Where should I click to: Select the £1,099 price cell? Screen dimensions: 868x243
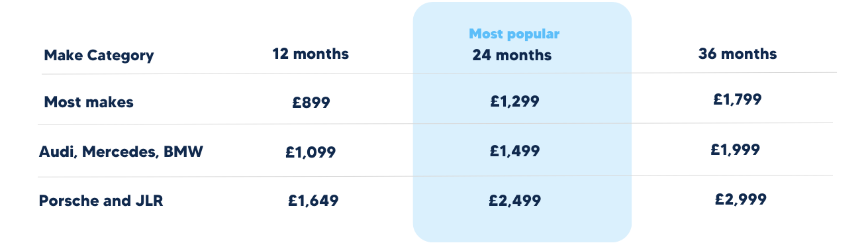click(x=311, y=152)
